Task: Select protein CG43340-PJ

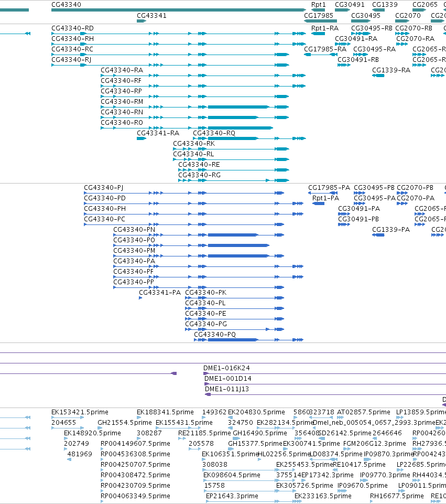Action: click(x=103, y=188)
